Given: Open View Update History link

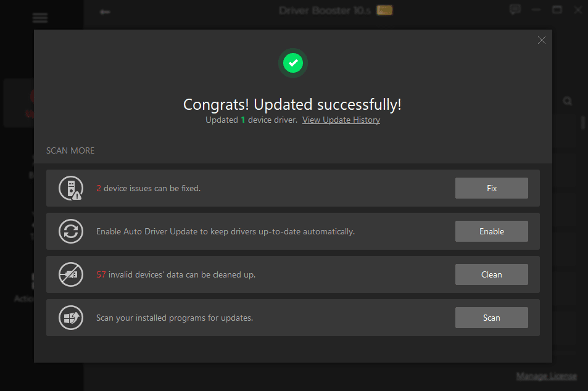Looking at the screenshot, I should (341, 120).
